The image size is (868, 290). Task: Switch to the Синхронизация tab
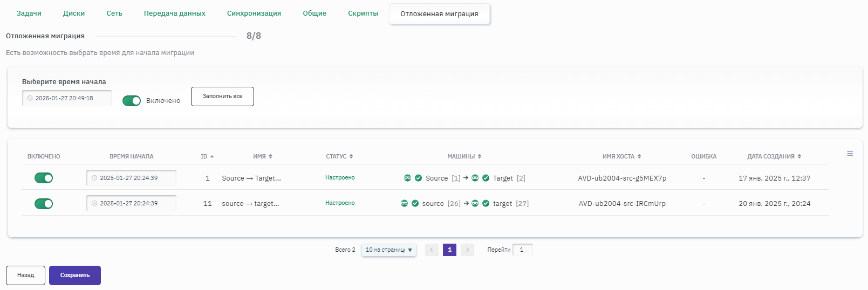click(254, 13)
